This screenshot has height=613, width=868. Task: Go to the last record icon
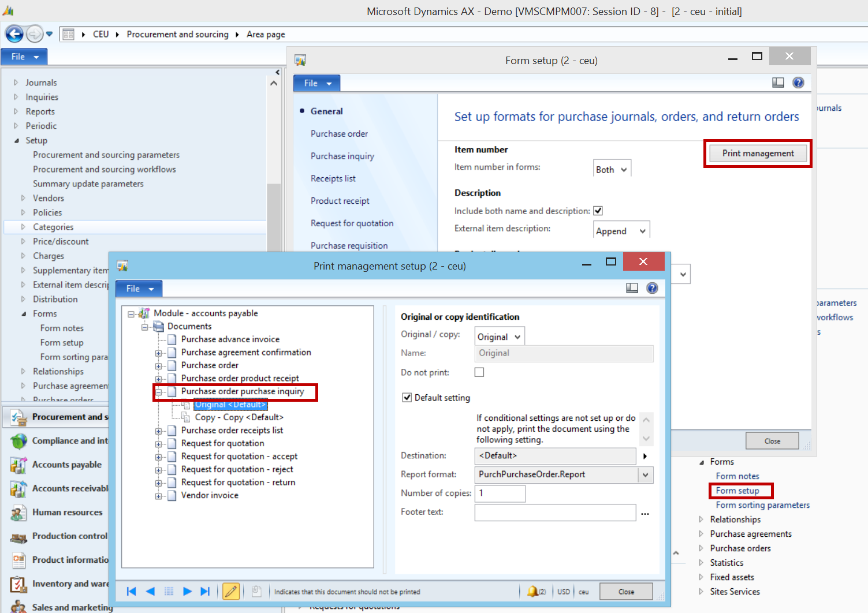tap(205, 591)
